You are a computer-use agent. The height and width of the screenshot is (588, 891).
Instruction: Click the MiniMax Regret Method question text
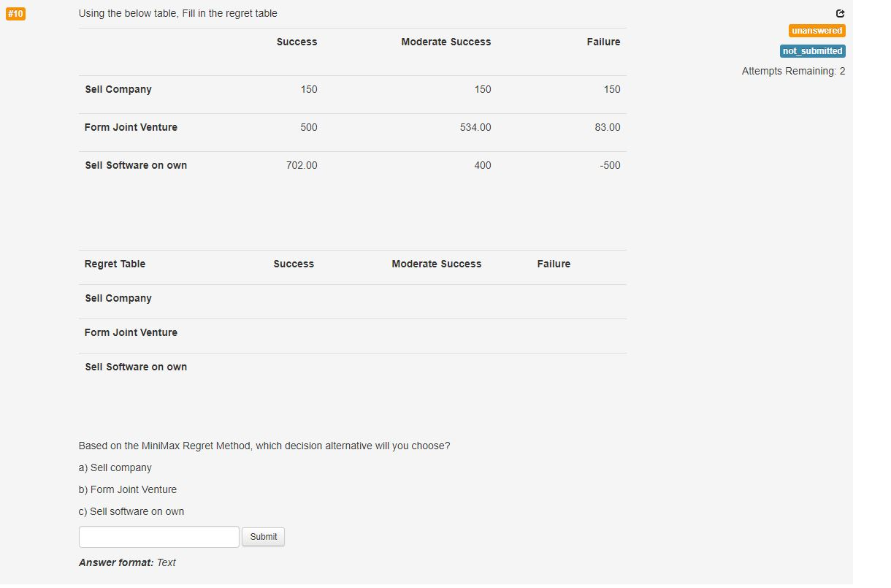264,446
